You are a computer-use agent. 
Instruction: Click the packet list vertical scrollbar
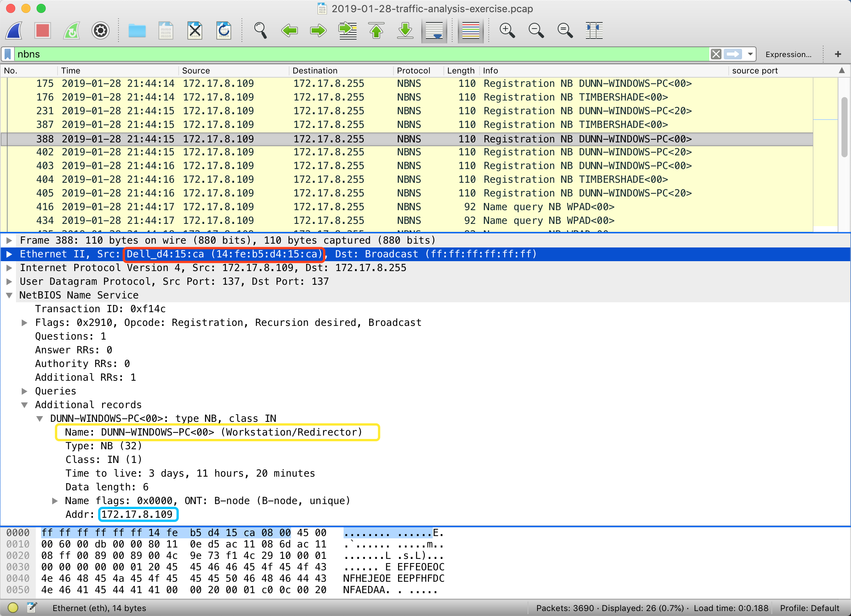(x=844, y=128)
